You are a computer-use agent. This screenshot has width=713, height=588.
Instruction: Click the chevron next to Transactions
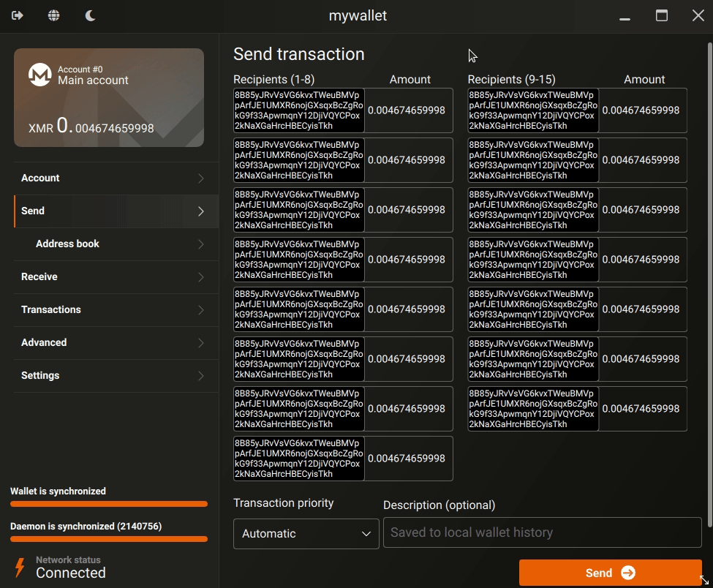(x=201, y=309)
